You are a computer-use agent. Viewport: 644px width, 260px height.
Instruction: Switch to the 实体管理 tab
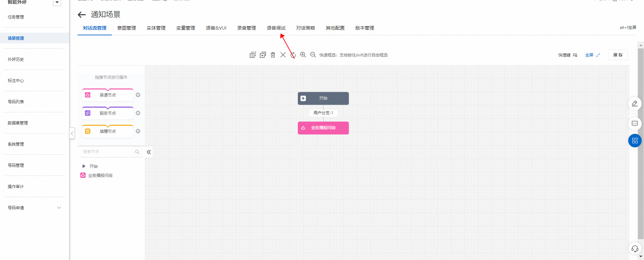156,28
